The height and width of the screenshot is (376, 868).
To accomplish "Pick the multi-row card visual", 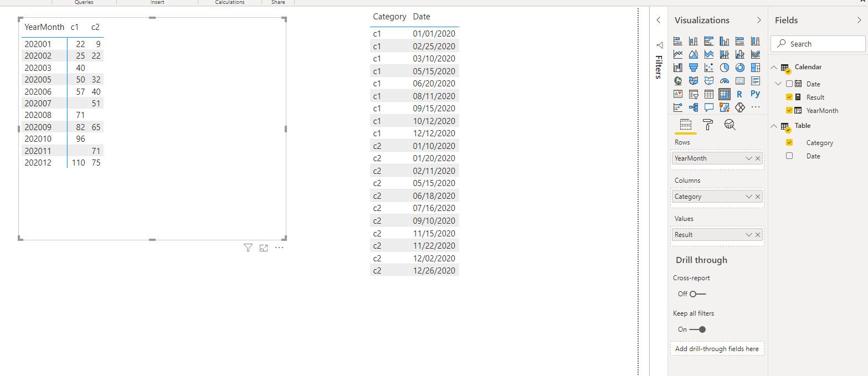I will point(756,81).
